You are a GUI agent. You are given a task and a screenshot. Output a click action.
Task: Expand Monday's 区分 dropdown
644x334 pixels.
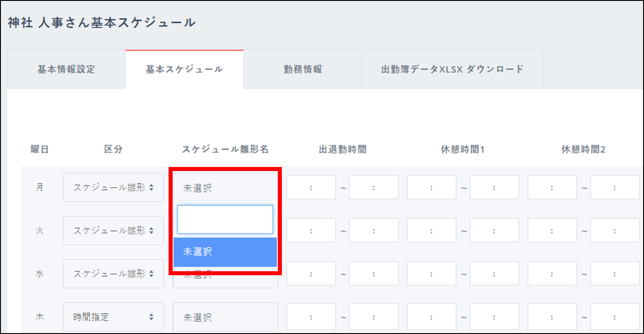point(113,187)
